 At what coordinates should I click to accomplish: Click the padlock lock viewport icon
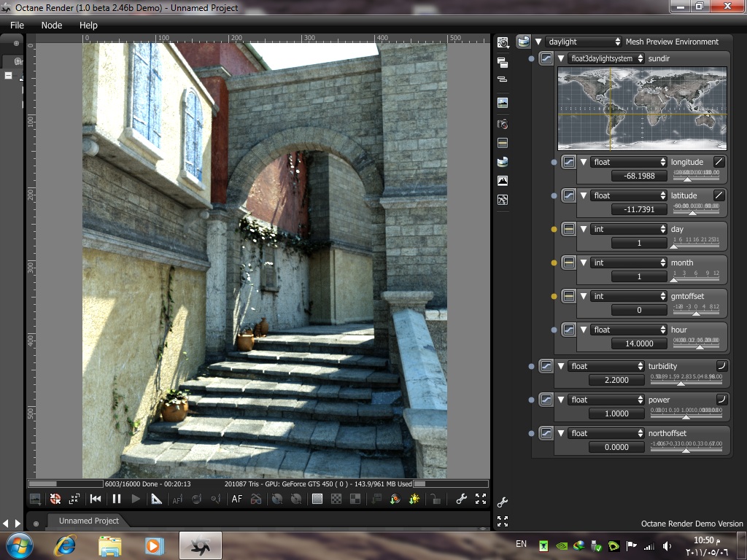[435, 499]
